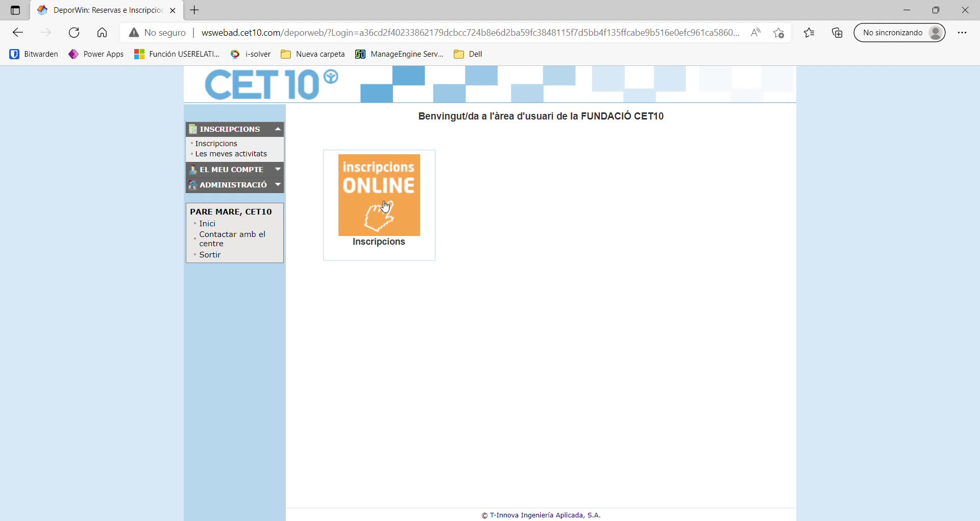This screenshot has width=980, height=521.
Task: Open tab actions menu icon
Action: click(15, 10)
